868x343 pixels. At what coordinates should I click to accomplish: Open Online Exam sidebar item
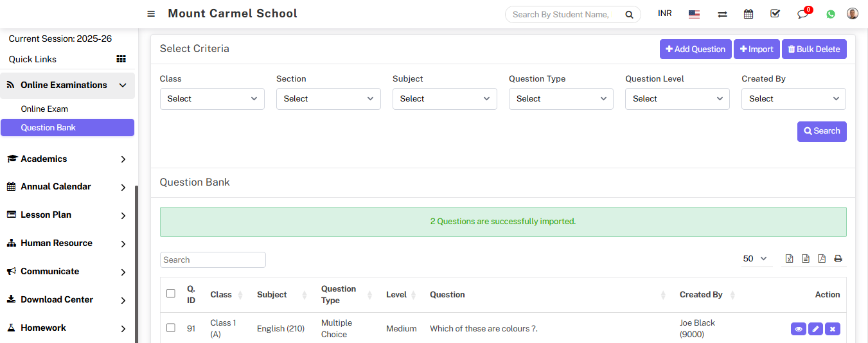[x=44, y=109]
